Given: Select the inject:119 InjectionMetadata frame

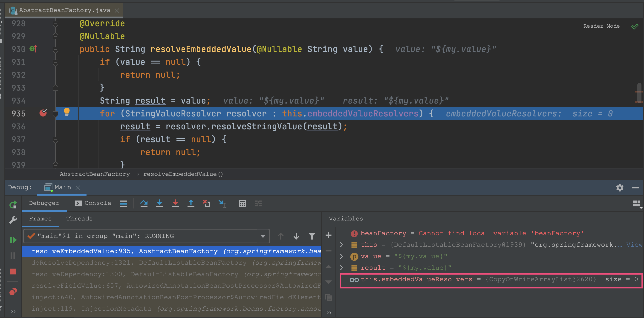Looking at the screenshot, I should 171,309.
